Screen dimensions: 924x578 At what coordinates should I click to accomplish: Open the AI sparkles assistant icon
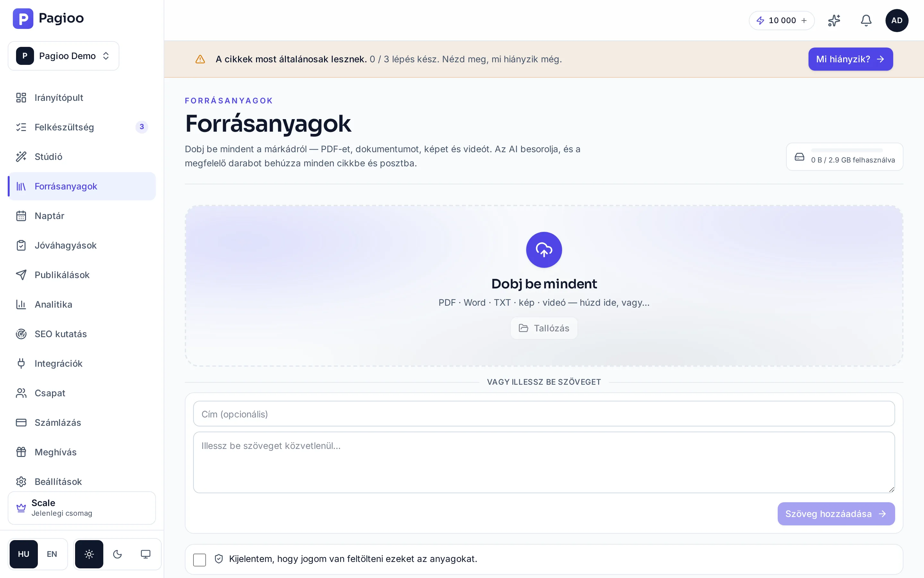[834, 20]
